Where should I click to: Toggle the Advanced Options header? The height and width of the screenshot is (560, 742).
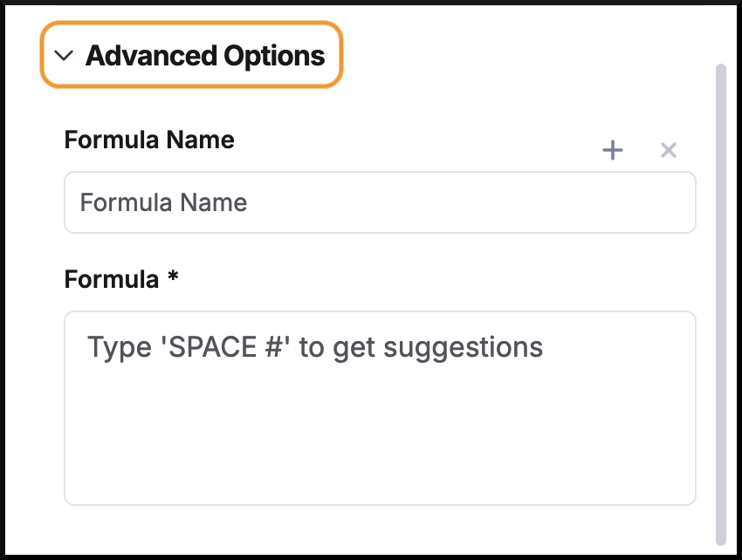tap(191, 55)
